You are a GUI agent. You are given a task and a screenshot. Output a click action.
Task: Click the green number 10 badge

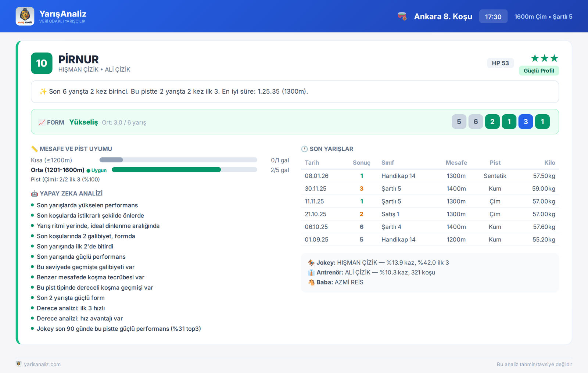(42, 63)
